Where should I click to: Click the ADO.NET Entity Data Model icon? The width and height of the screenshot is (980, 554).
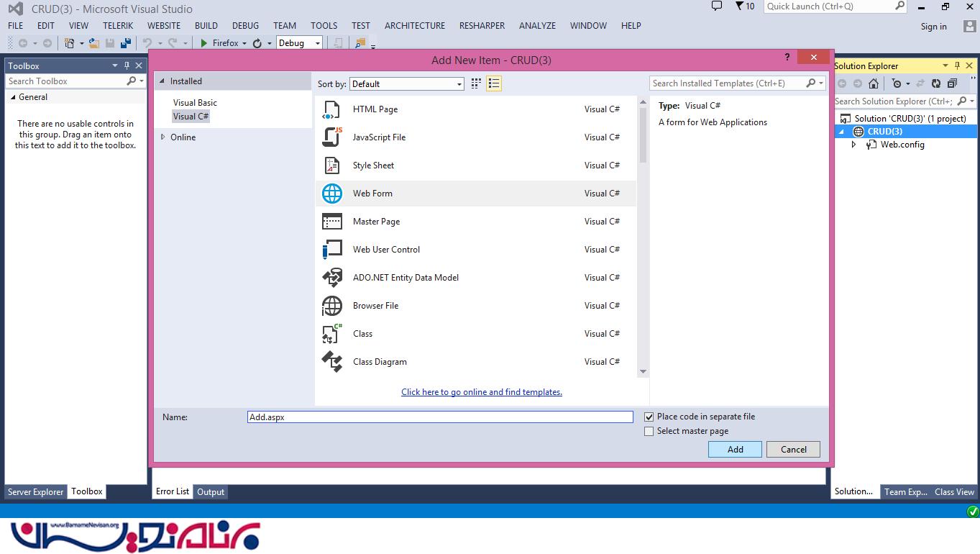[331, 278]
